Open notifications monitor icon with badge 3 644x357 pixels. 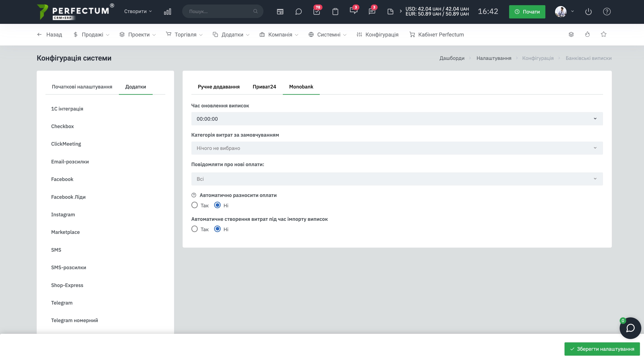354,11
